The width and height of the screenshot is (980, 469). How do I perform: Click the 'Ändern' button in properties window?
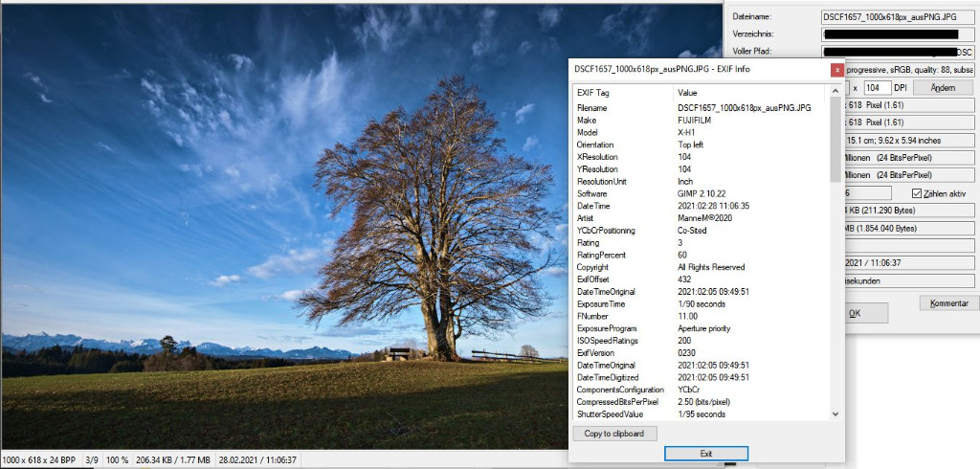point(943,87)
